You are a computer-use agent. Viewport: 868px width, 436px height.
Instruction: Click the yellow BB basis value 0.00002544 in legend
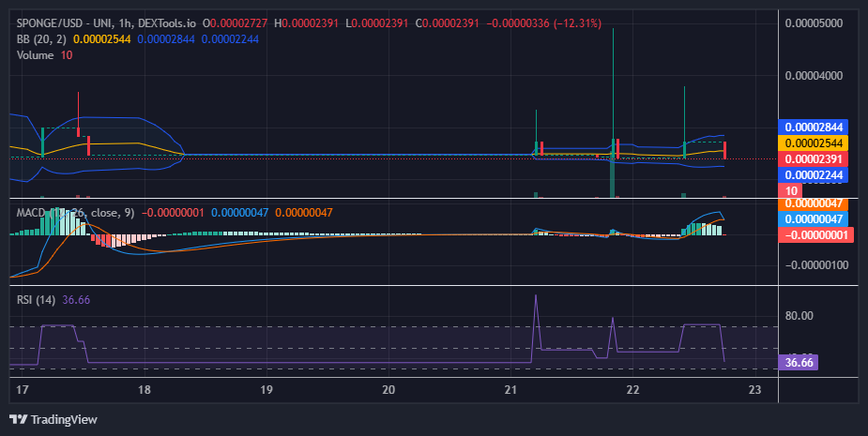point(102,39)
